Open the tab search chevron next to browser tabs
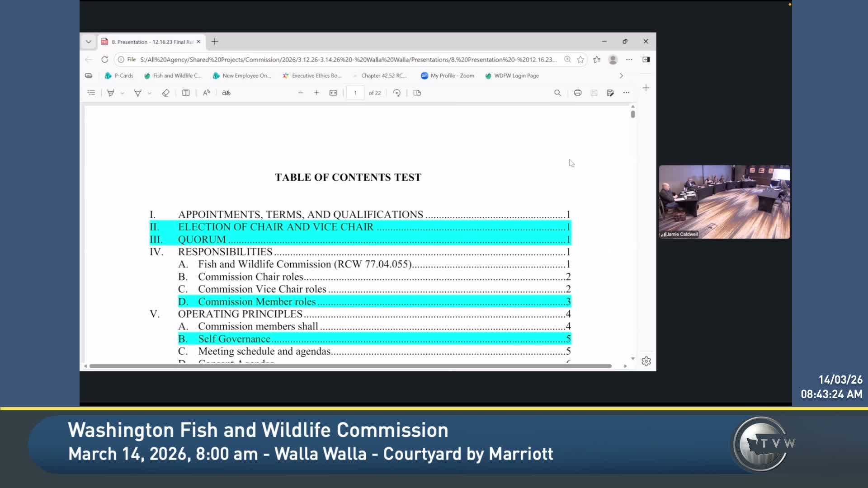 tap(89, 42)
